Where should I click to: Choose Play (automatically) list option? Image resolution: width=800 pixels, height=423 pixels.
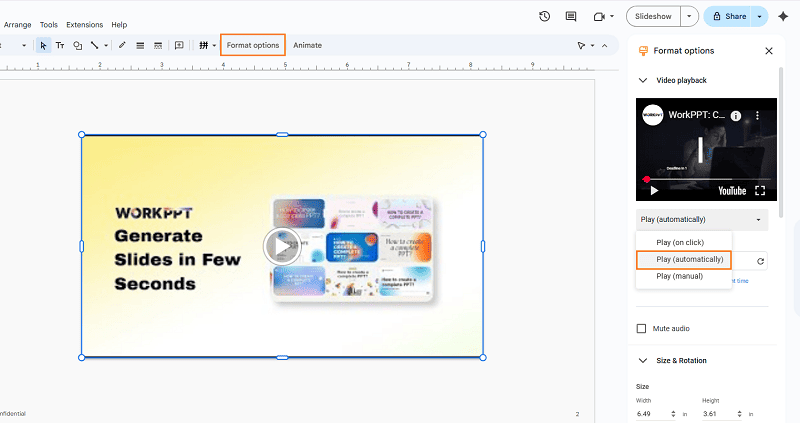684,260
